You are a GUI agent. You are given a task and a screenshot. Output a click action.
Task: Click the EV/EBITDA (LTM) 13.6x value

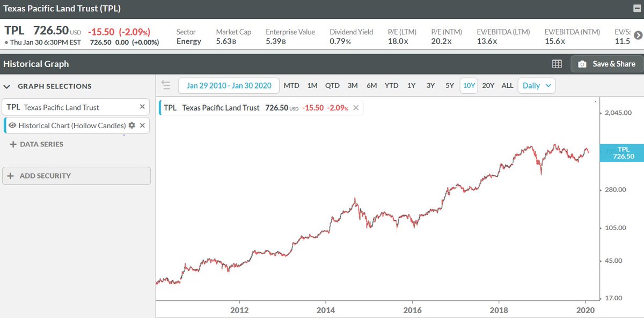(x=486, y=41)
